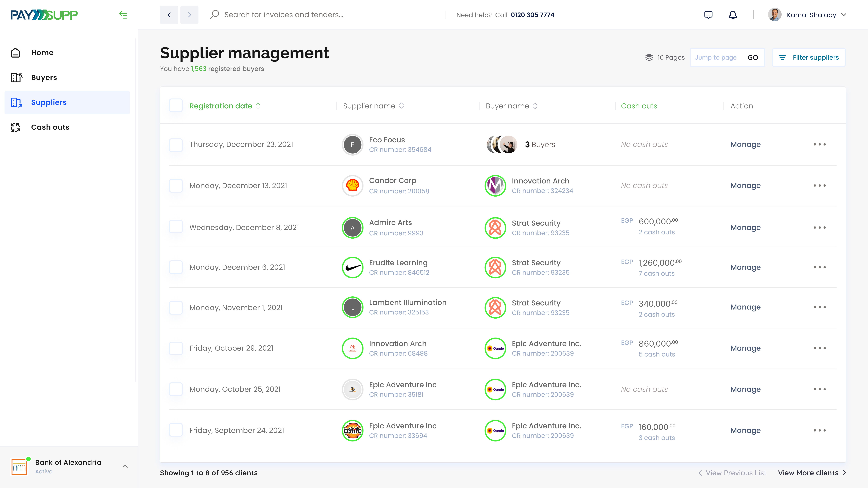
Task: Click Manage for Lambent Illumination
Action: [x=745, y=307]
